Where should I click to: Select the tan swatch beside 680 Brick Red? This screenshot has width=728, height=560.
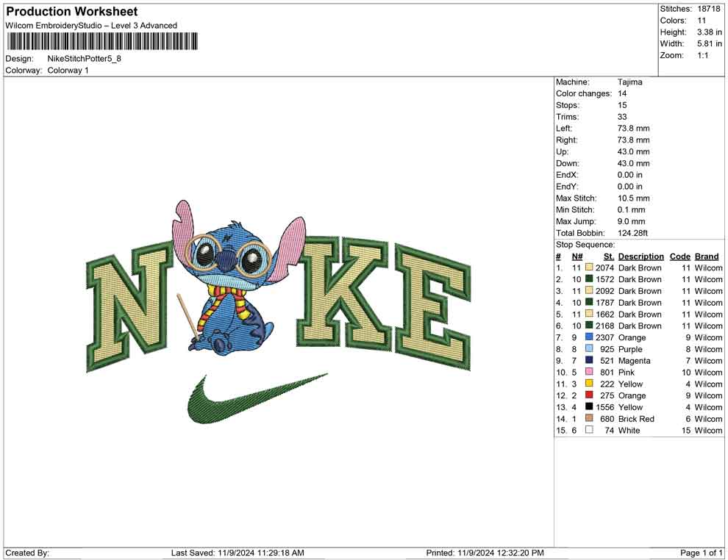point(589,418)
